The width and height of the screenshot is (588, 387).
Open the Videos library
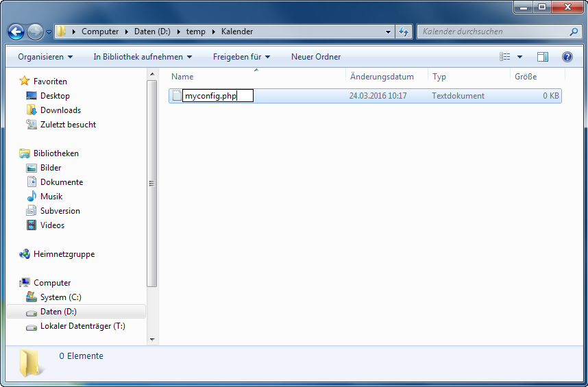[x=53, y=225]
